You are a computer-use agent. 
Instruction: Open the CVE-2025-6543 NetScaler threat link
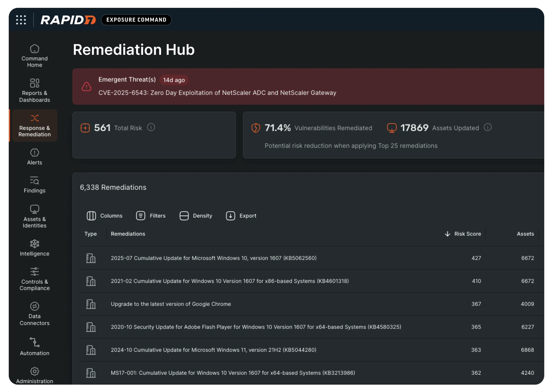217,93
